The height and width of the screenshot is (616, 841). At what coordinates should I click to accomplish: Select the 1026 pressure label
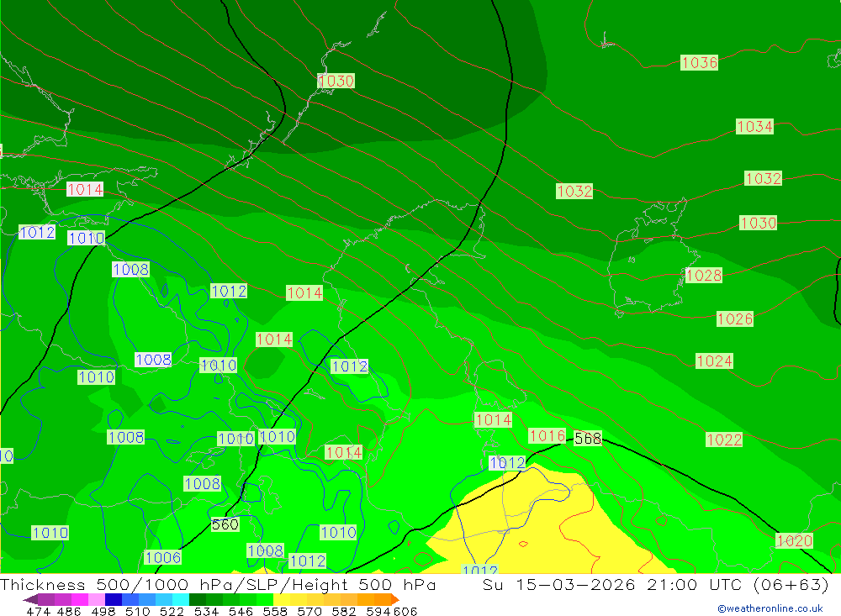coord(735,319)
